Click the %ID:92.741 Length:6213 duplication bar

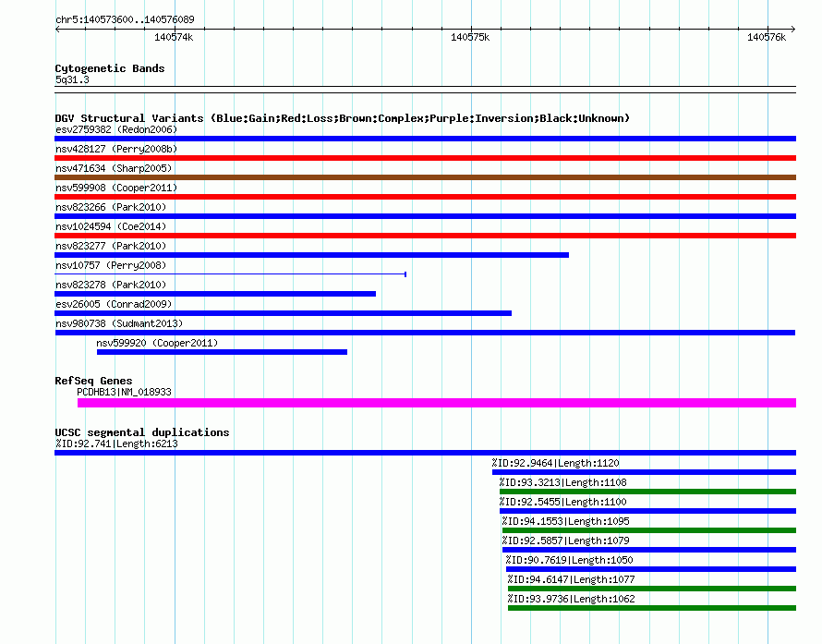click(x=425, y=453)
